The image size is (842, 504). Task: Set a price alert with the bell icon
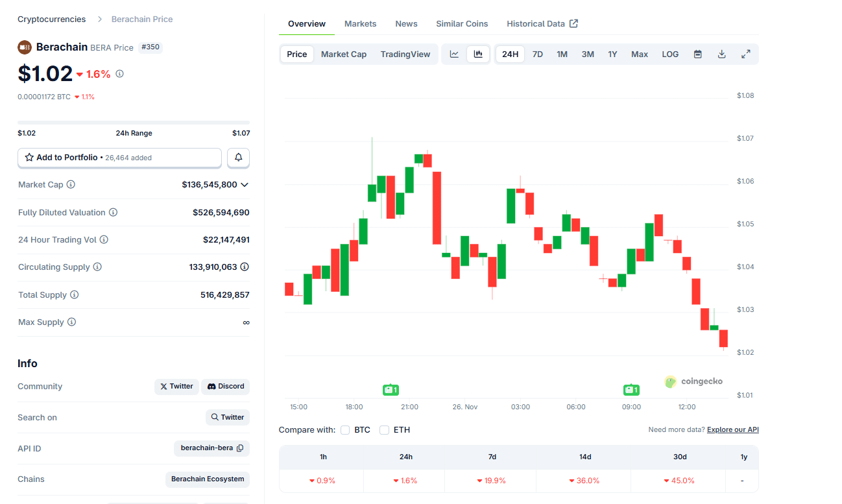coord(238,158)
